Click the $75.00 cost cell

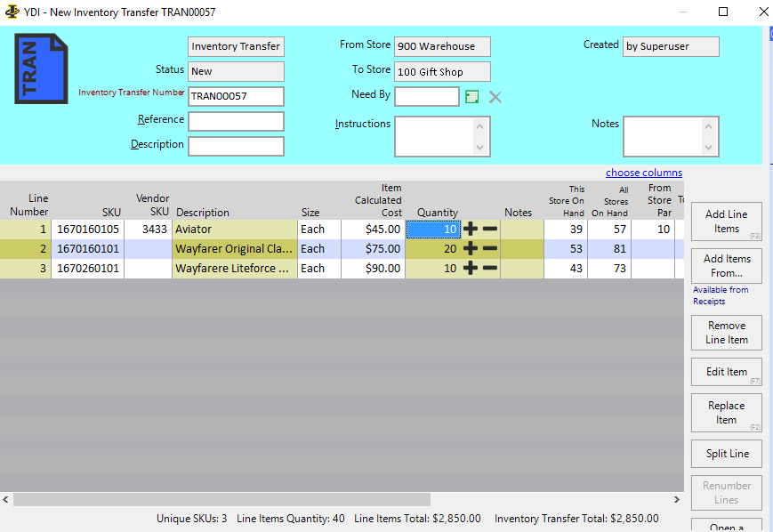tap(373, 249)
